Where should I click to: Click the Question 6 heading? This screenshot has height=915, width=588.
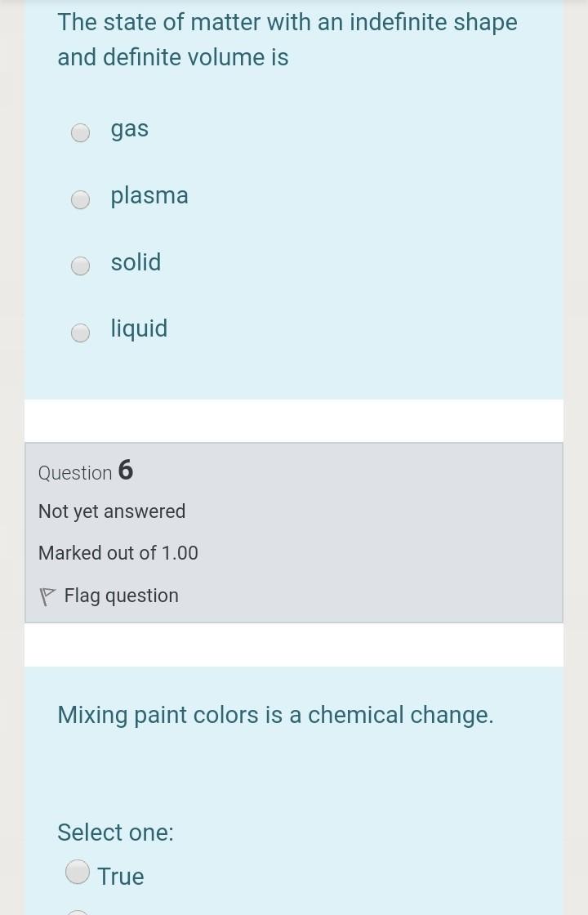[x=85, y=471]
